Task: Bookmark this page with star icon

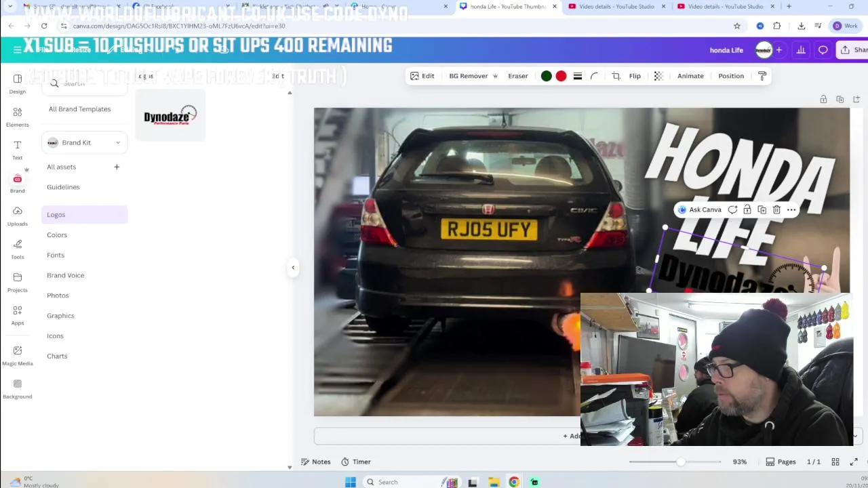Action: [737, 26]
